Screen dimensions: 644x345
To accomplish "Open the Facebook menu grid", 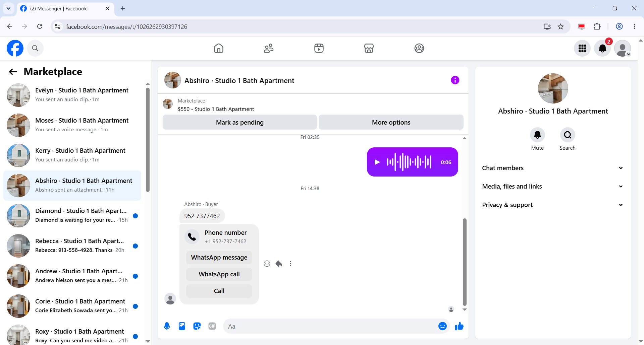I will click(582, 49).
